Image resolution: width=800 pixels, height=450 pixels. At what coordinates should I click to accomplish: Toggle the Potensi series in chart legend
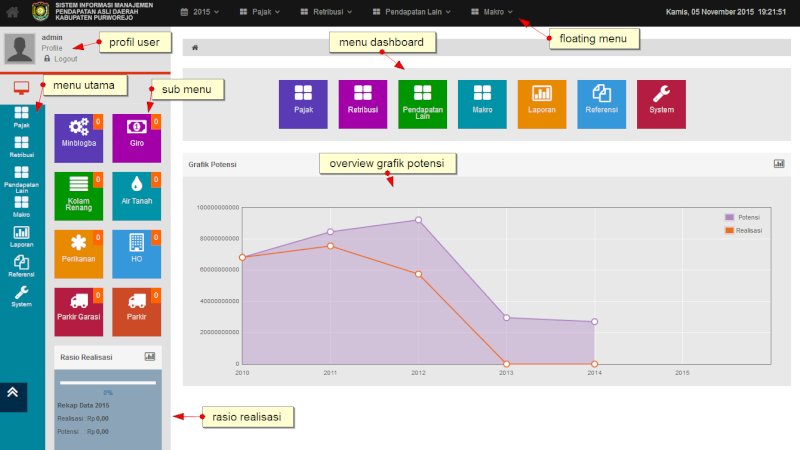pyautogui.click(x=743, y=217)
